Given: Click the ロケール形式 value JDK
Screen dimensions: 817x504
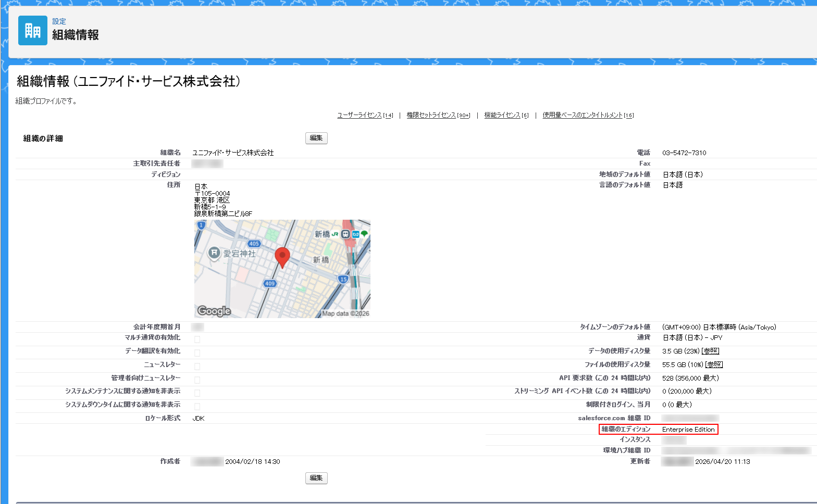Looking at the screenshot, I should click(x=199, y=419).
